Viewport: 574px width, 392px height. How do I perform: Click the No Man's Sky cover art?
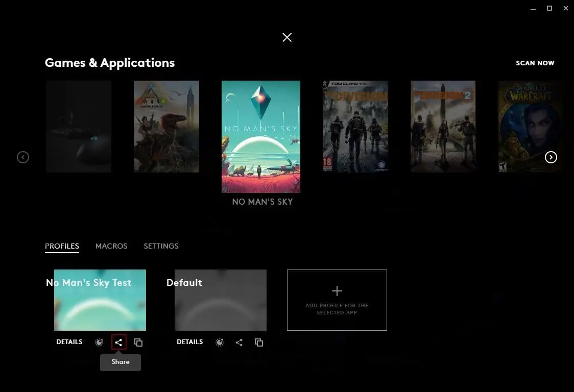(x=261, y=137)
